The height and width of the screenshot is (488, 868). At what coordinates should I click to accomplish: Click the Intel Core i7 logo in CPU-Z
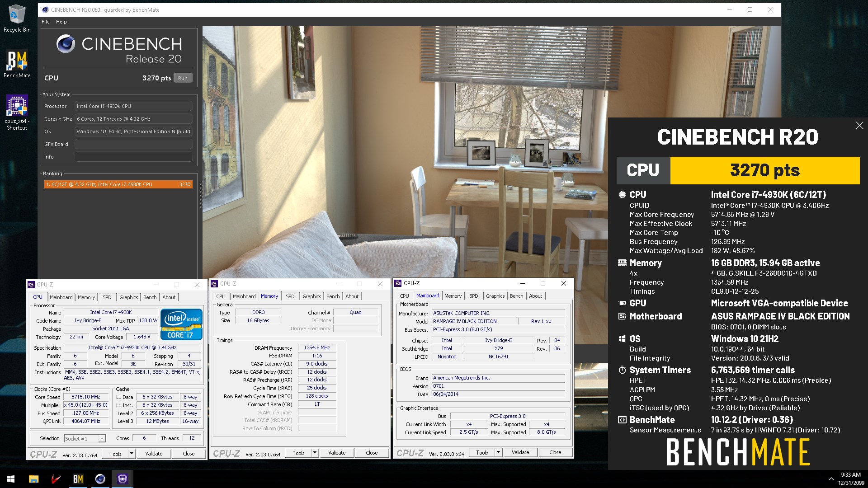(181, 324)
